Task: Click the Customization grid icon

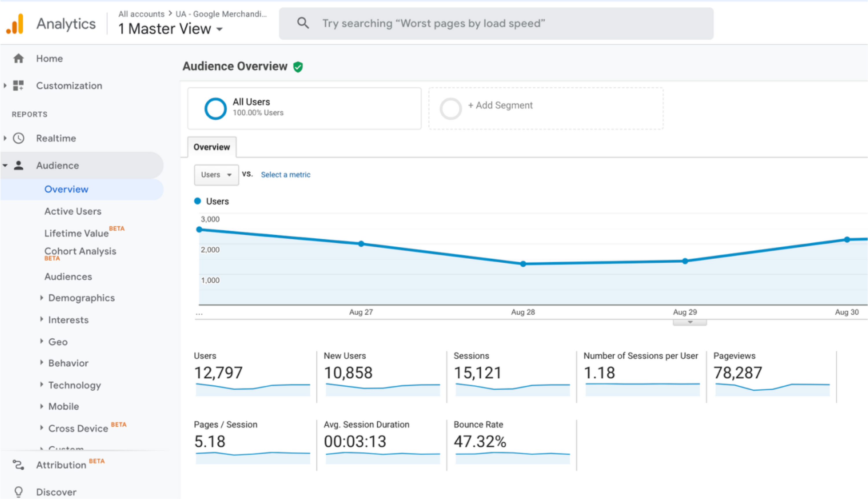Action: [18, 85]
